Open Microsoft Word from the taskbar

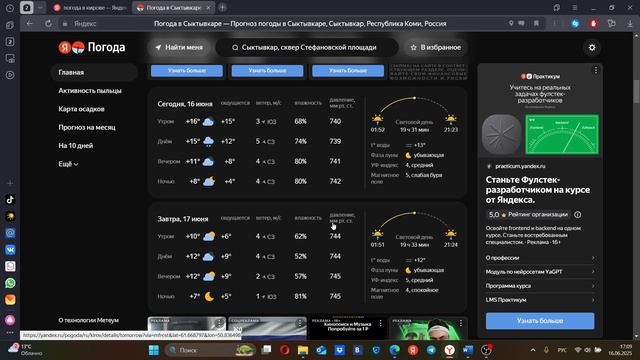tap(468, 350)
